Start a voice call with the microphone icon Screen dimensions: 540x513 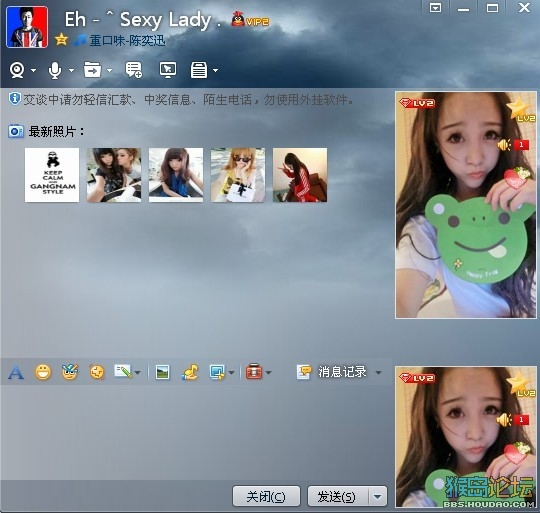tap(55, 70)
